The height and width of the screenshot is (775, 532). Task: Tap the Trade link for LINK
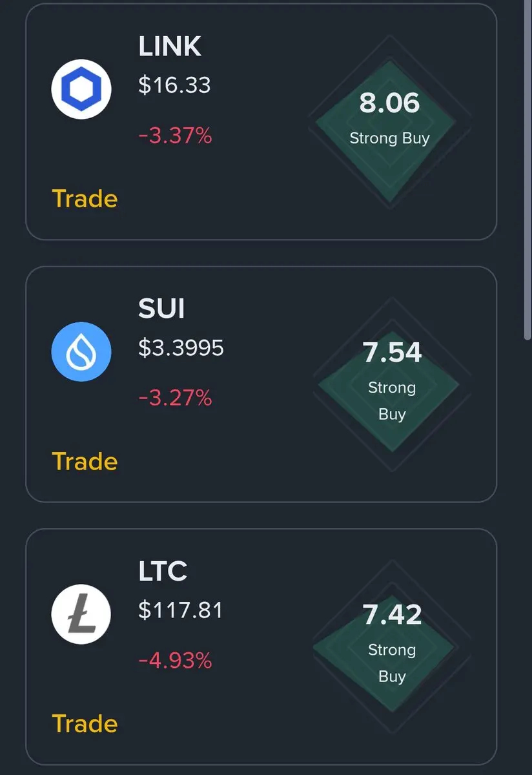85,199
